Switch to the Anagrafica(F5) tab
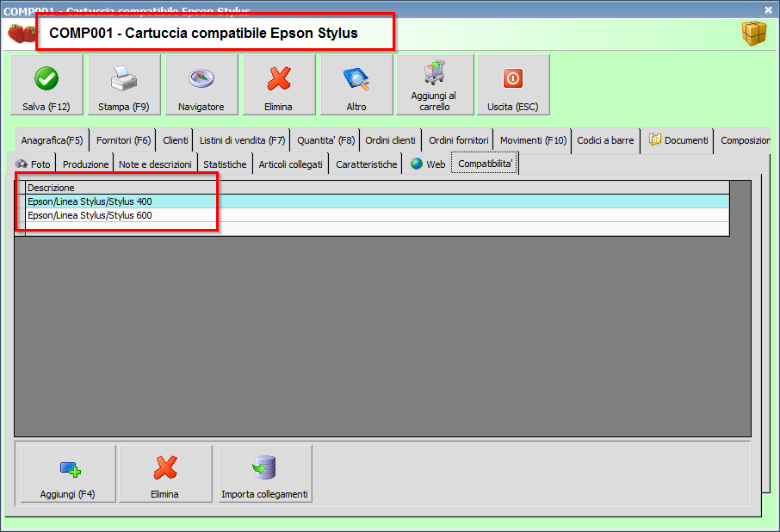Viewport: 780px width, 532px height. click(53, 140)
